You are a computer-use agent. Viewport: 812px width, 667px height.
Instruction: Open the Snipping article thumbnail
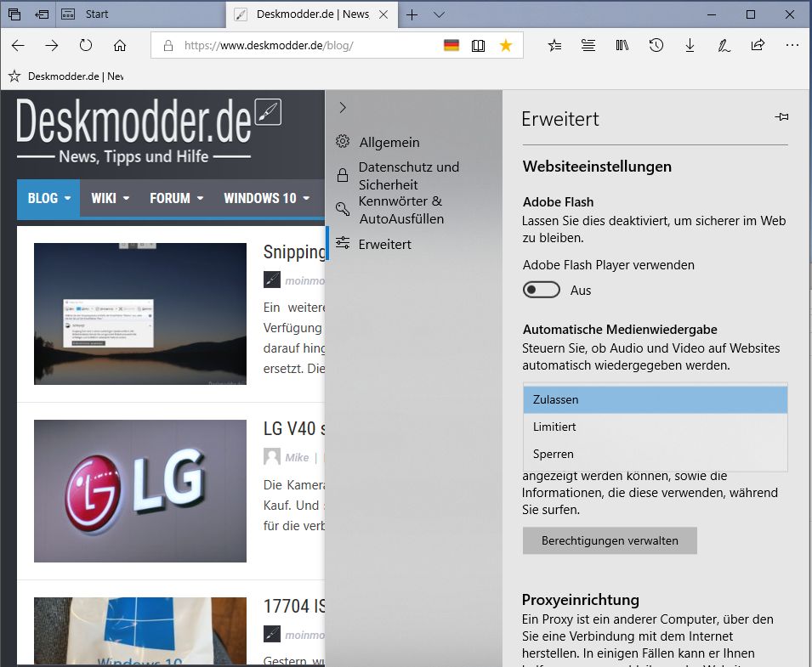(x=140, y=314)
